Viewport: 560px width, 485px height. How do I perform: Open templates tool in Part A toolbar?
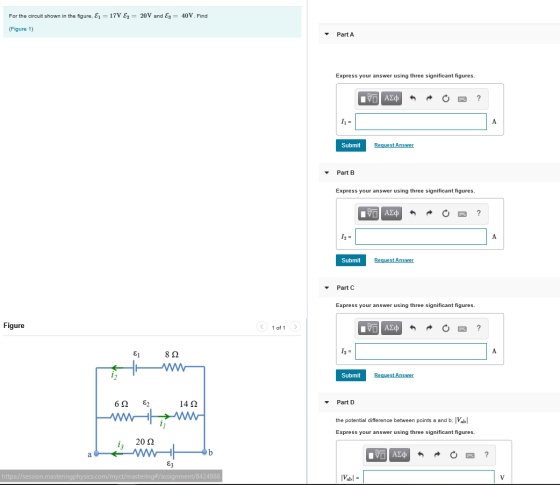pos(368,98)
